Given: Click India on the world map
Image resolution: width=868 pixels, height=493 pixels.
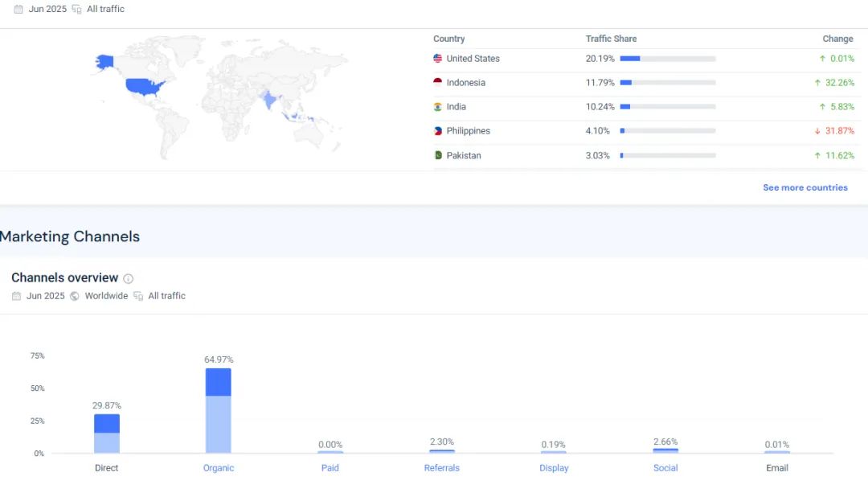Looking at the screenshot, I should [269, 101].
